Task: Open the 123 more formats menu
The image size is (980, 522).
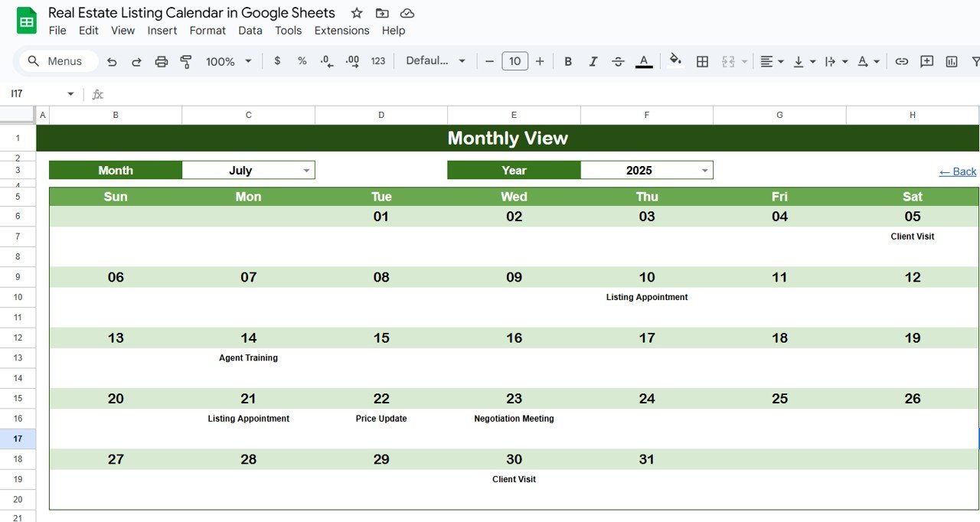Action: click(x=378, y=61)
